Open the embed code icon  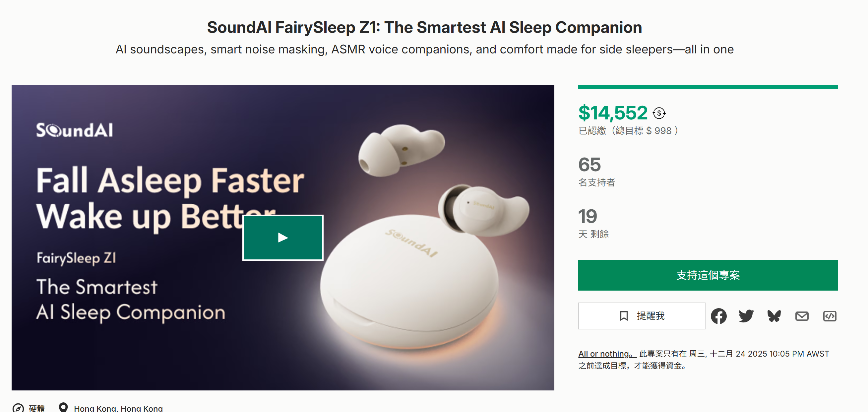point(830,316)
